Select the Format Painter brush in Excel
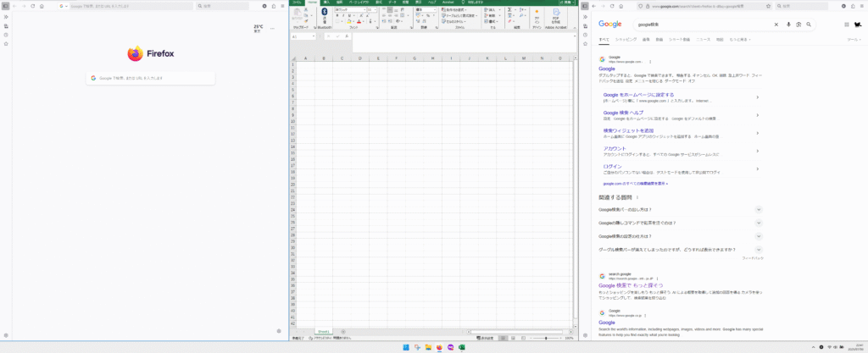868x353 pixels. point(305,21)
